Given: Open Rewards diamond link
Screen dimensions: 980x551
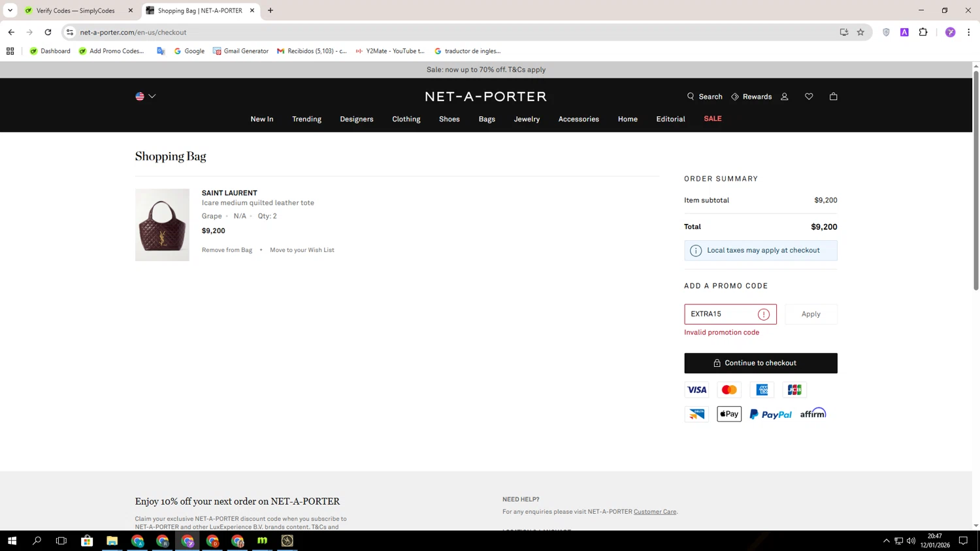Looking at the screenshot, I should tap(751, 97).
